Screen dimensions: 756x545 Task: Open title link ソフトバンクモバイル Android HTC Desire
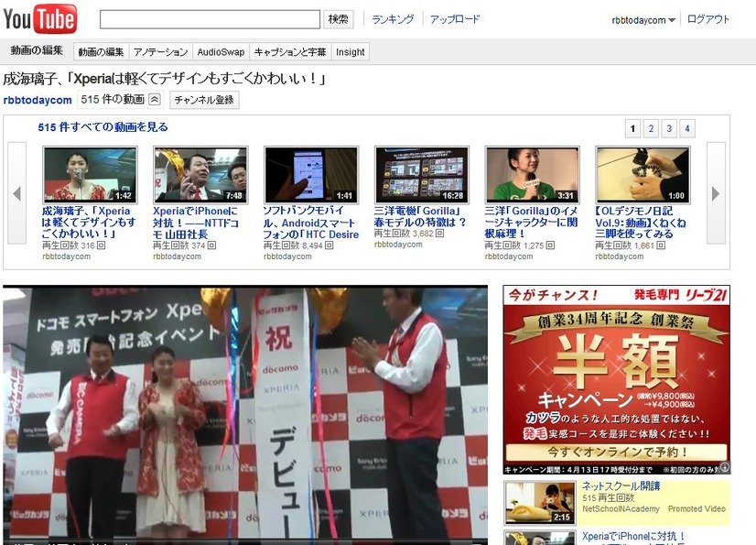[x=311, y=222]
